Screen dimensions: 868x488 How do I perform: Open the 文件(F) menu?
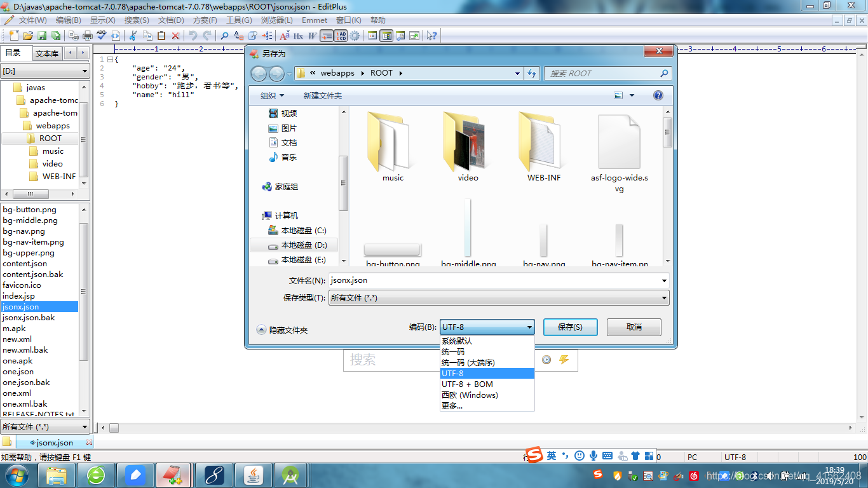32,20
